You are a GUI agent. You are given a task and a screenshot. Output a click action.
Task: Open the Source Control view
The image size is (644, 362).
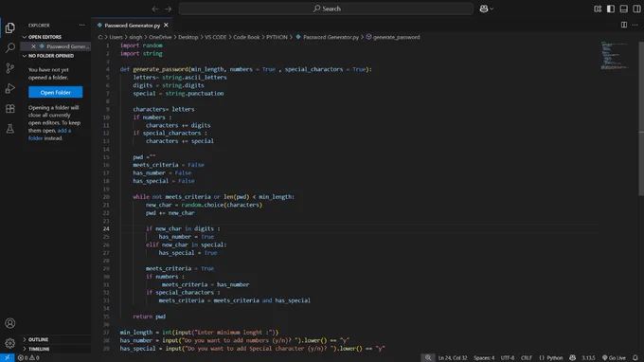pyautogui.click(x=9, y=68)
